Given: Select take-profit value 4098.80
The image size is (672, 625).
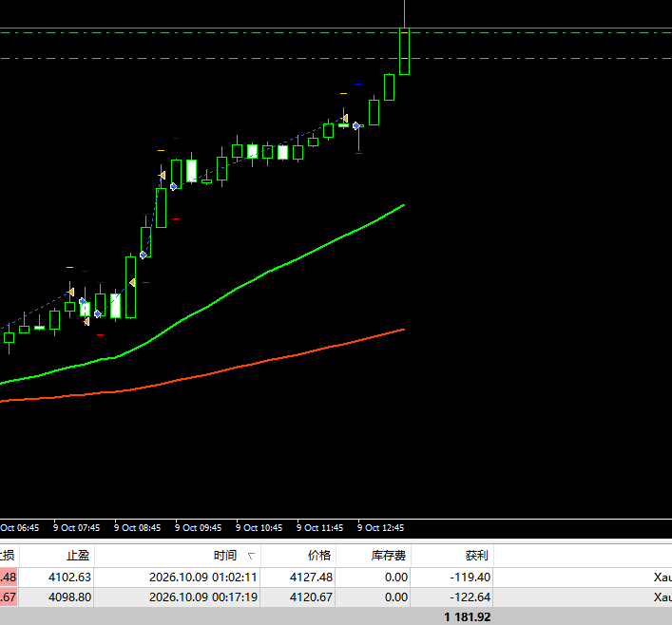Looking at the screenshot, I should coord(69,597).
